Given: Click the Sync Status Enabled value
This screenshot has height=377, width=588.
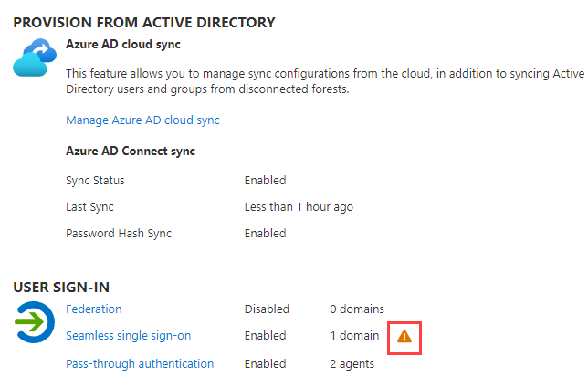Looking at the screenshot, I should point(265,180).
